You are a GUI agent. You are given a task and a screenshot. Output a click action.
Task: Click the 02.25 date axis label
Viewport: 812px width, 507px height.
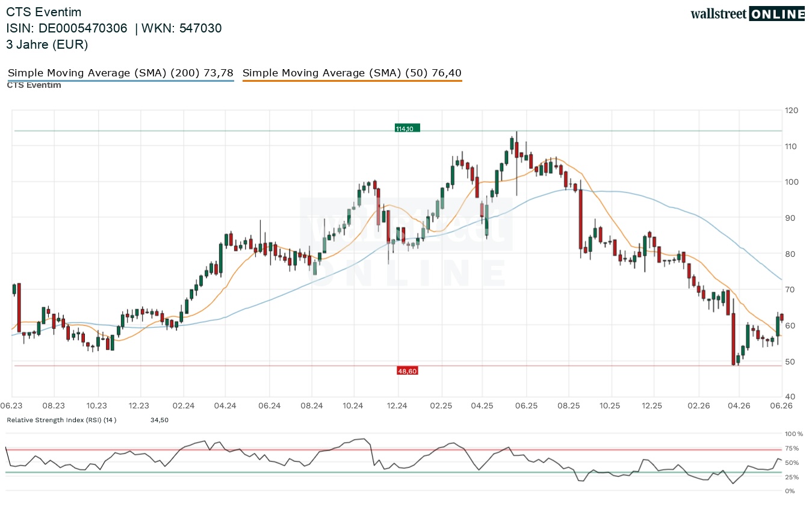(441, 406)
